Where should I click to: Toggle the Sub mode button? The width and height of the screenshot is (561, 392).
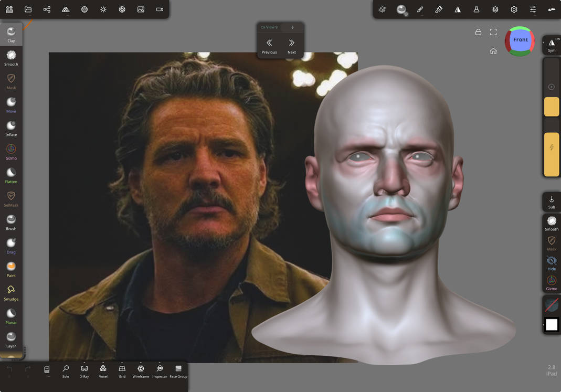coord(552,202)
